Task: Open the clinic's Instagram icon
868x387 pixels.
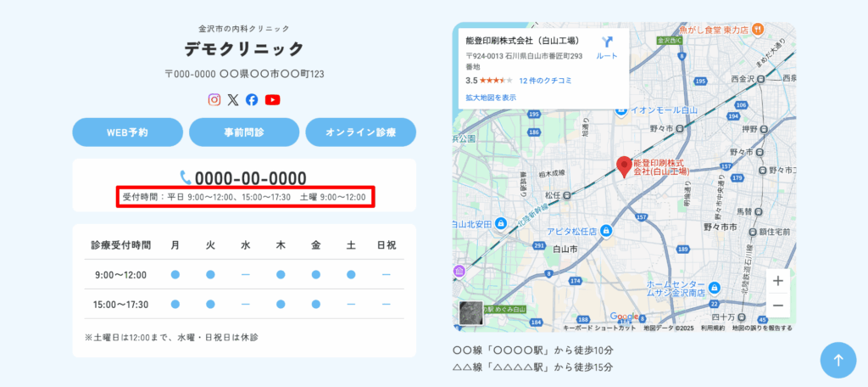Action: coord(214,99)
